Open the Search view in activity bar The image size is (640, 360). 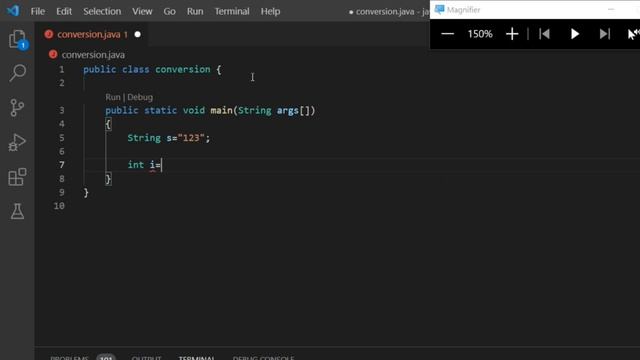point(17,73)
